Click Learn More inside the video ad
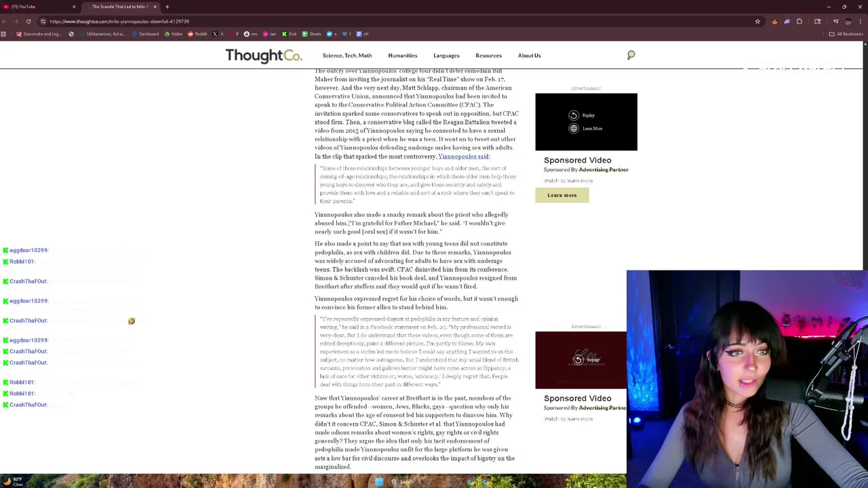The width and height of the screenshot is (868, 488). tap(586, 129)
